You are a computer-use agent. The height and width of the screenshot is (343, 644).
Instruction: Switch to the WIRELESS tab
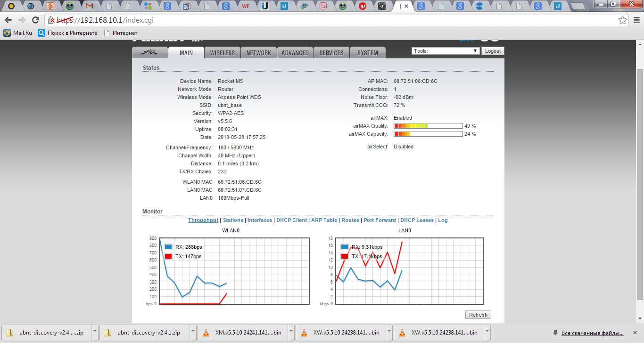point(223,53)
